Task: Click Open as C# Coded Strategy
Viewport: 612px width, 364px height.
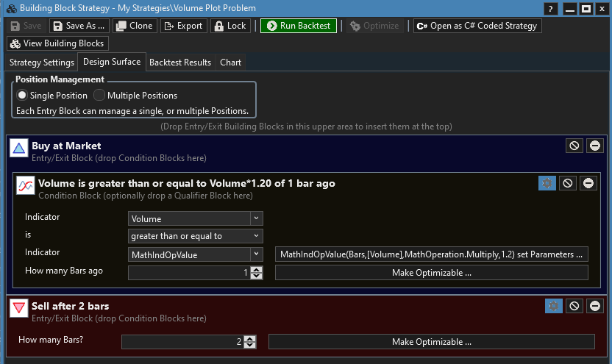Action: point(477,26)
